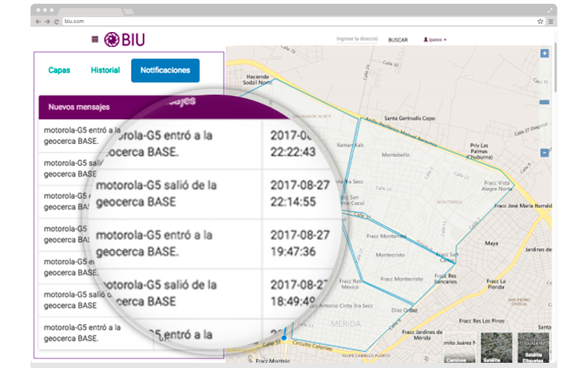588x368 pixels.
Task: Click the magnified timestamp 2017-08-27 19:47:36
Action: (x=300, y=244)
